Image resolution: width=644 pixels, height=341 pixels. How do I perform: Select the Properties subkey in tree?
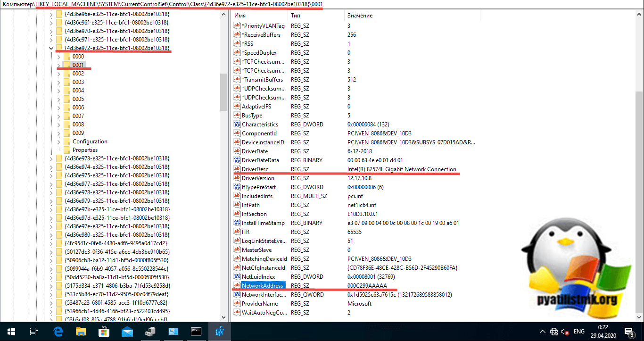click(x=85, y=150)
